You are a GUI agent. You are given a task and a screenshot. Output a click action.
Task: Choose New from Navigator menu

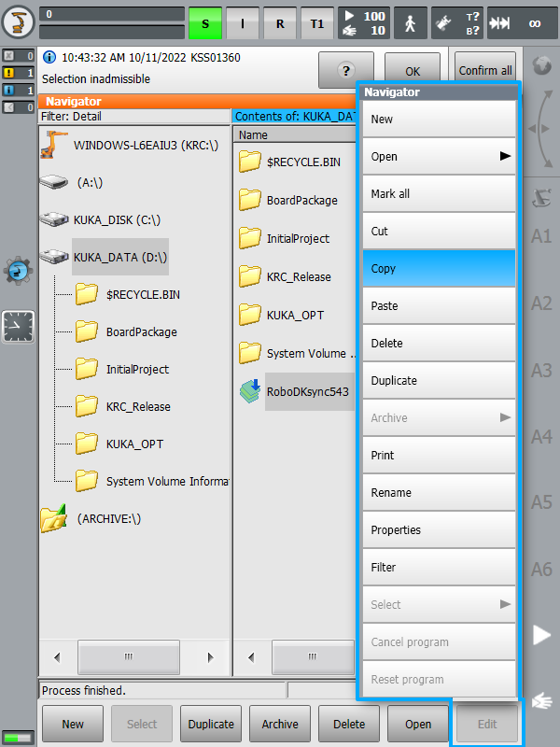[x=439, y=120]
